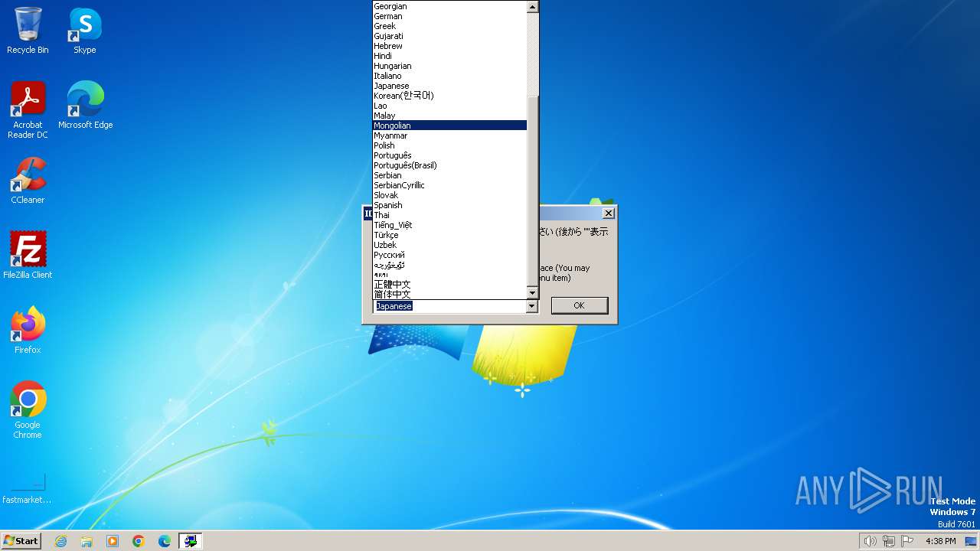Select the FileZilla Client desktop icon
980x551 pixels.
28,255
